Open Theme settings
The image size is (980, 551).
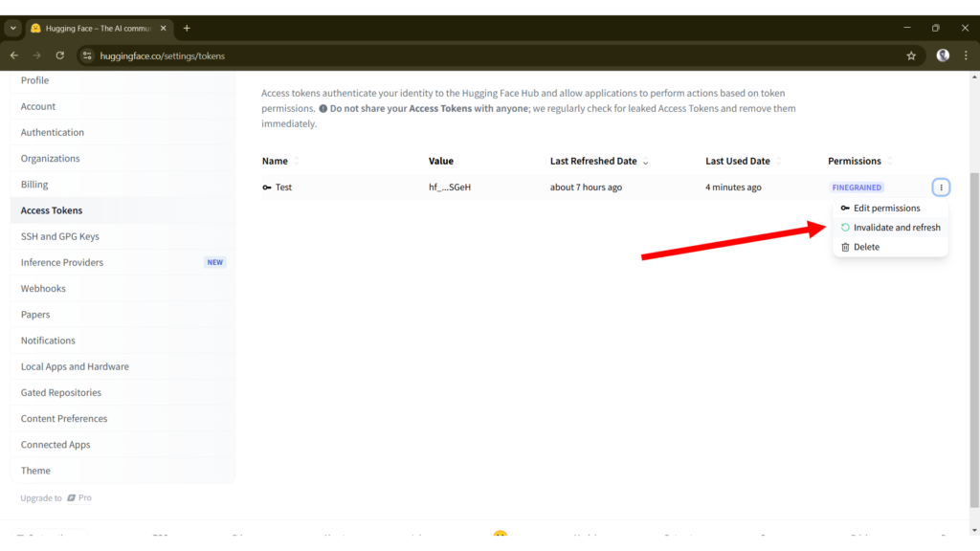(x=123, y=471)
